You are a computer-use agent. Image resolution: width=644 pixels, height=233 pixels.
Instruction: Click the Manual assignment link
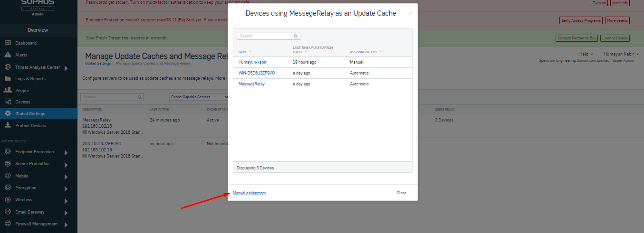coord(249,193)
